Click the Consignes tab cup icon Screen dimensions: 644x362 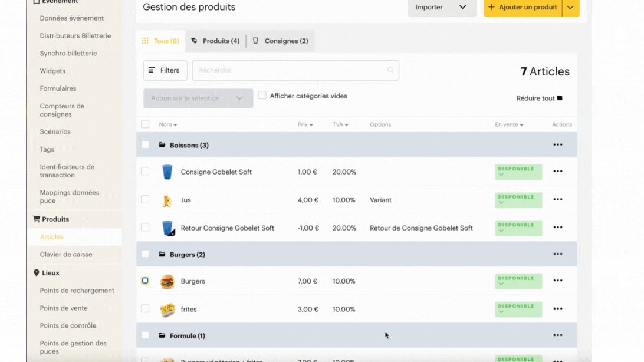[255, 41]
